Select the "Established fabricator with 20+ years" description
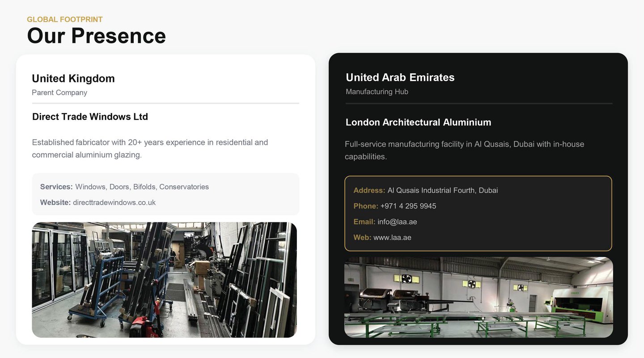Viewport: 644px width, 358px height. [150, 149]
